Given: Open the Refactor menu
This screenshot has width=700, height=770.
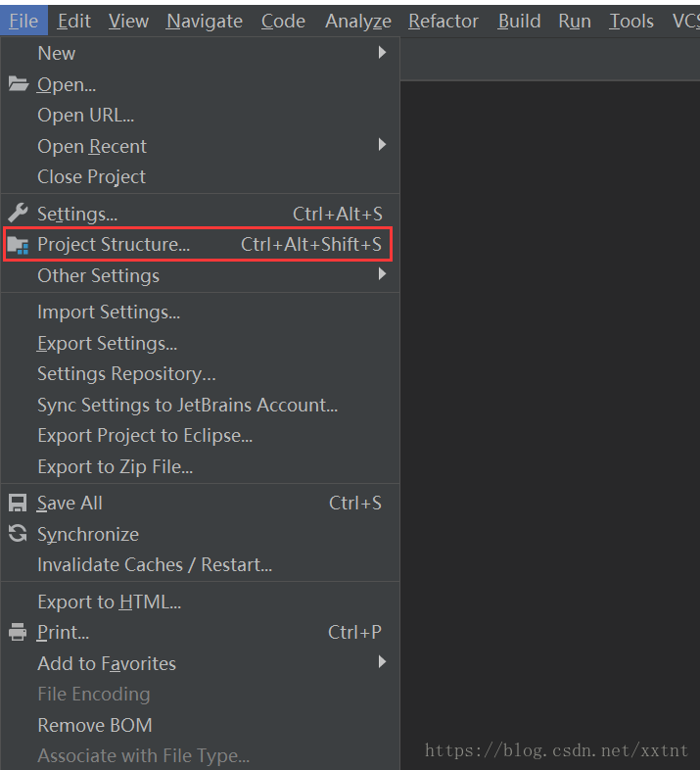Looking at the screenshot, I should pyautogui.click(x=443, y=22).
